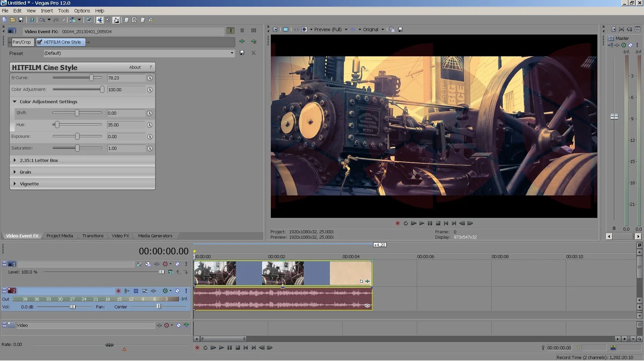
Task: Open the Preset dropdown list
Action: tap(232, 53)
